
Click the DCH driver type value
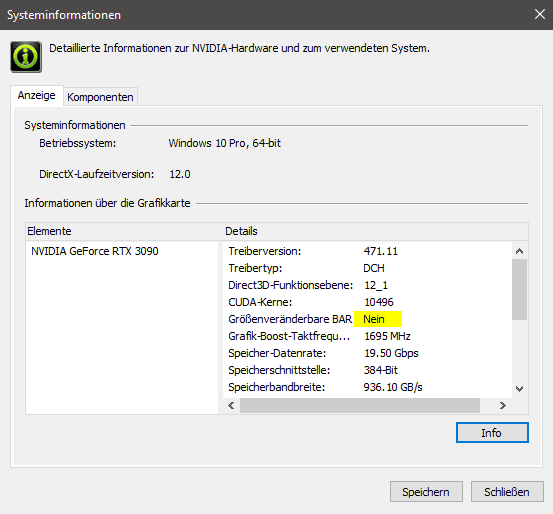coord(374,268)
